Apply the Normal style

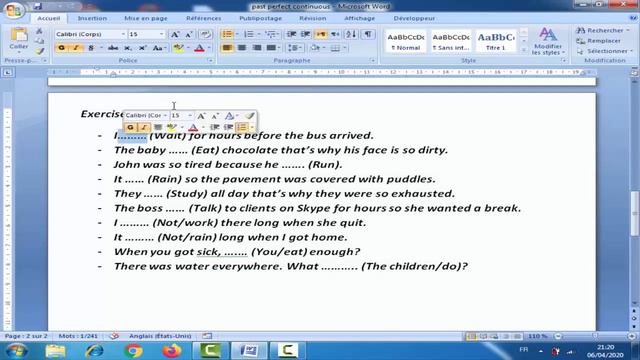tap(406, 41)
